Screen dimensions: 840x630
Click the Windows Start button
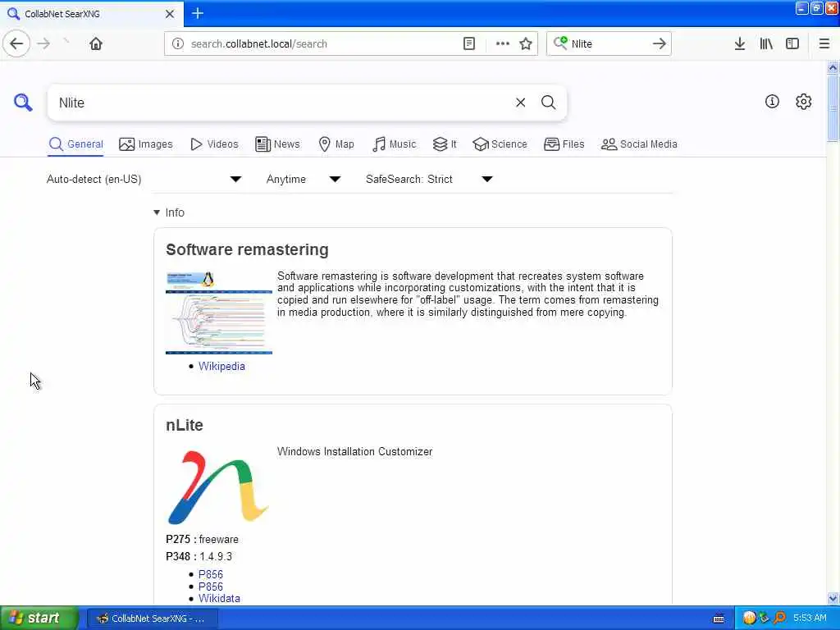[39, 618]
